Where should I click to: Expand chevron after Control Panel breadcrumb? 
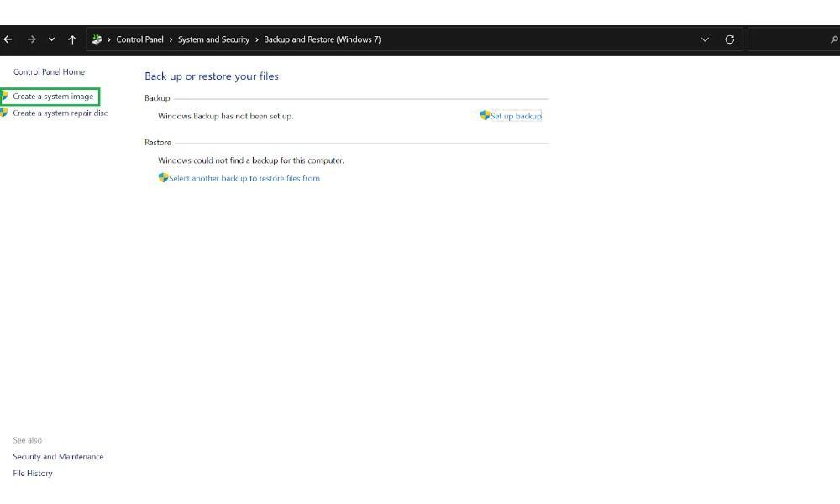click(x=171, y=39)
